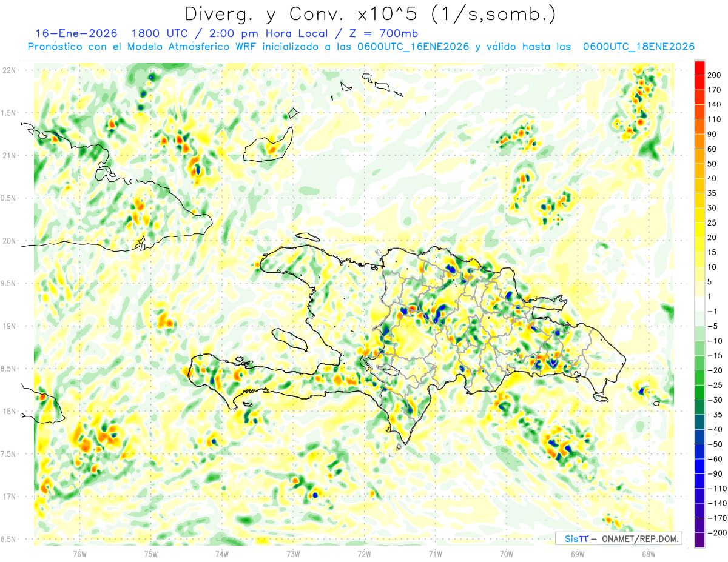Click the latitude label '17N'
This screenshot has height=562, width=728.
[9, 497]
